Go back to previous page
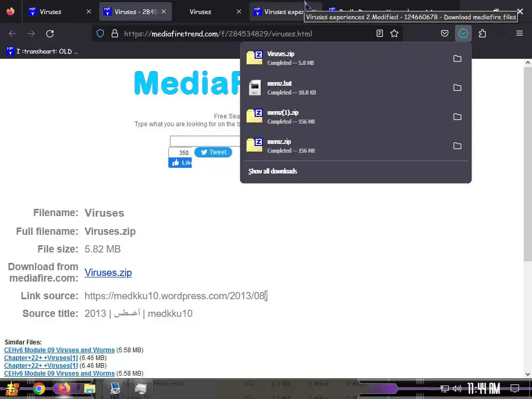The height and width of the screenshot is (399, 532). click(12, 34)
